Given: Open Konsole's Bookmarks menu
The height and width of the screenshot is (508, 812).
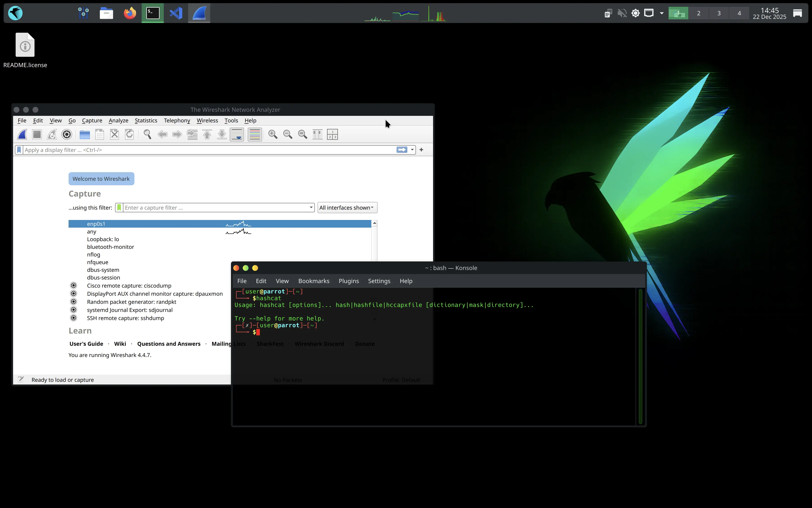Looking at the screenshot, I should (313, 281).
